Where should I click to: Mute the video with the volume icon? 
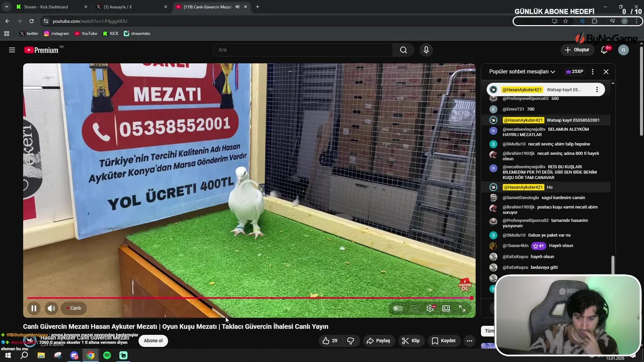(51, 308)
